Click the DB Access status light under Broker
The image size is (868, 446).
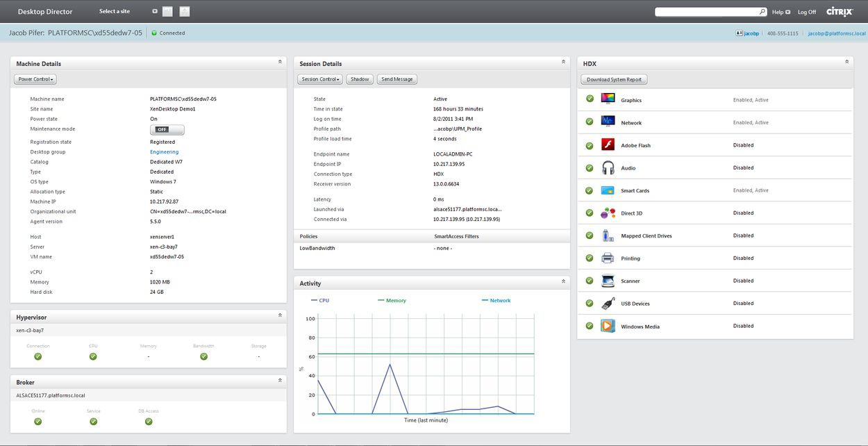(149, 421)
